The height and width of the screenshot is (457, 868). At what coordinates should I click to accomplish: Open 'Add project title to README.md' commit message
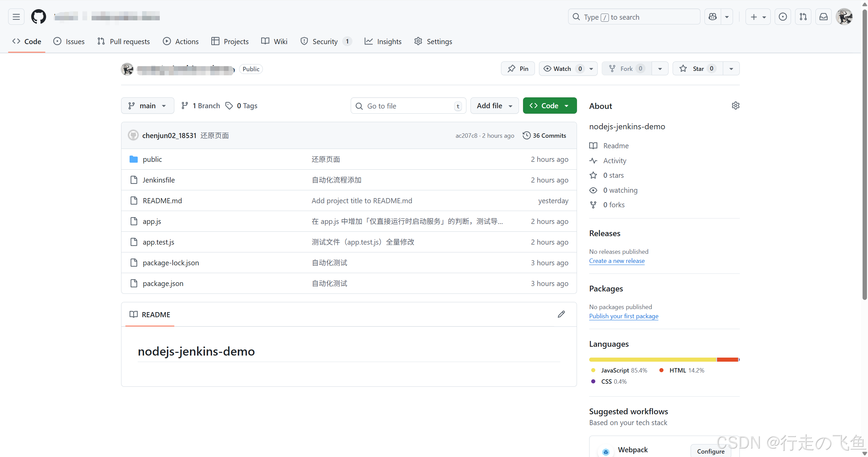click(x=362, y=201)
